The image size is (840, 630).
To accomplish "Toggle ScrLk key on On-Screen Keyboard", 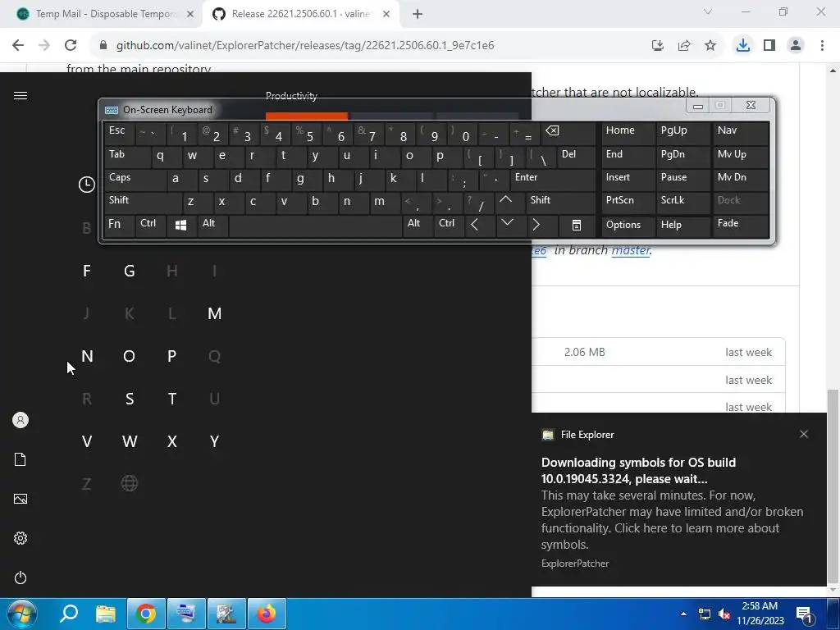I will click(682, 203).
